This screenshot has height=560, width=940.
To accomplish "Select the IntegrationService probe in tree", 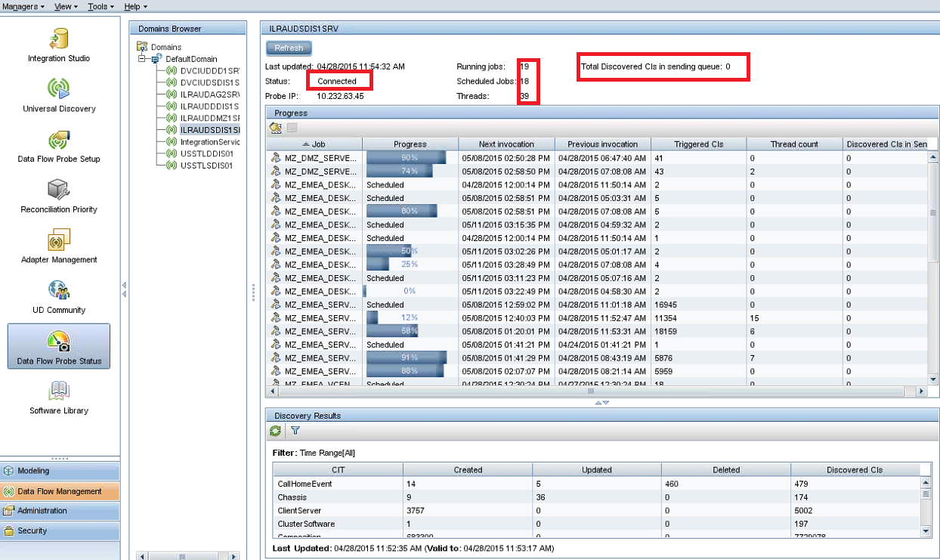I will tap(209, 141).
